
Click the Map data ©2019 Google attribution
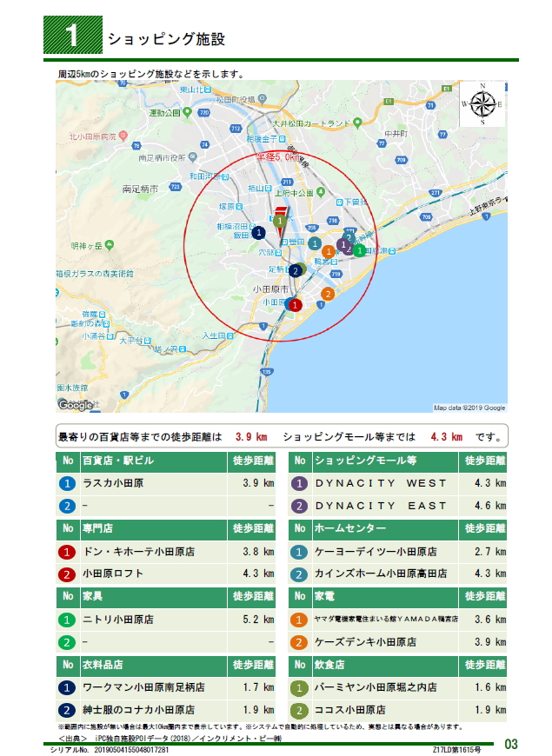(x=469, y=408)
